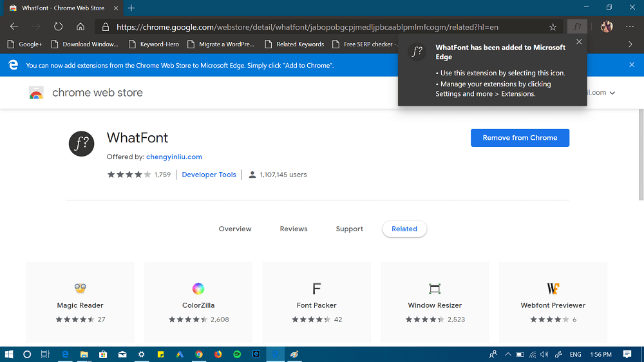View site security lock info
This screenshot has height=362, width=644.
click(x=106, y=27)
